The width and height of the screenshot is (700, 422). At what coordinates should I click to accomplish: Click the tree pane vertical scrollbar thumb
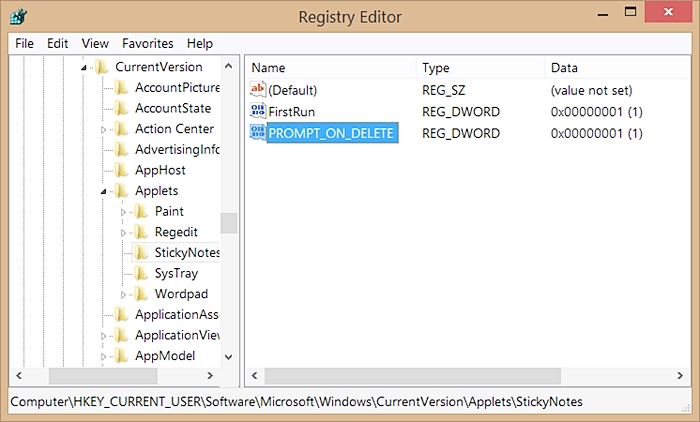(229, 223)
